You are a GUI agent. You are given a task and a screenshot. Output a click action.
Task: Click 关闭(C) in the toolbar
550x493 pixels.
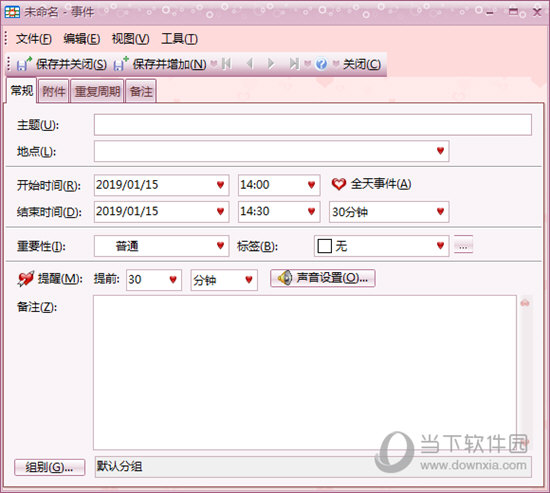362,64
